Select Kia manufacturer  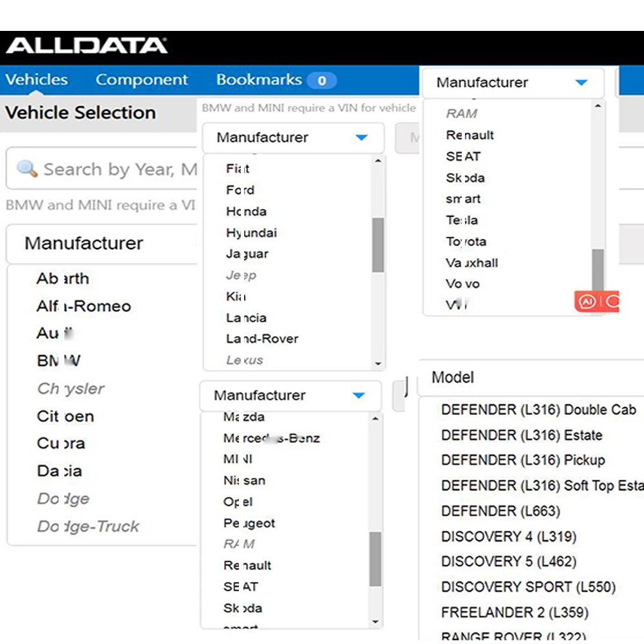(x=236, y=296)
